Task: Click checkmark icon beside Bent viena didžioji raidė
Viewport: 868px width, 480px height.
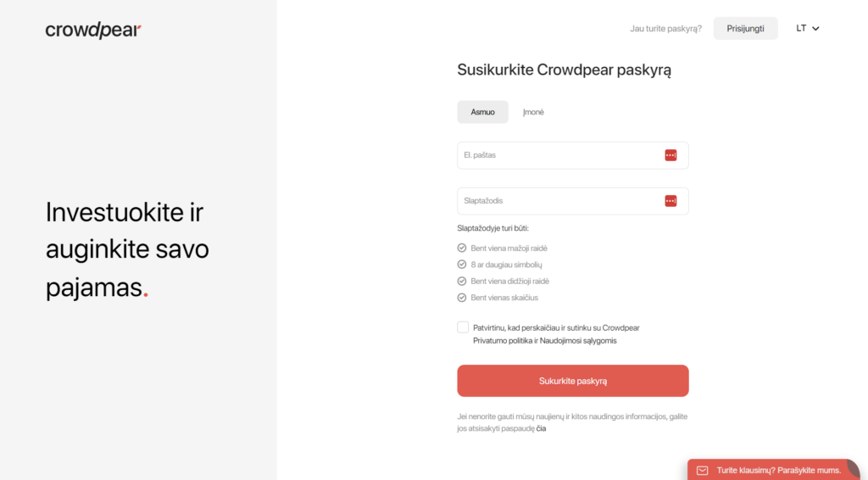Action: click(462, 282)
